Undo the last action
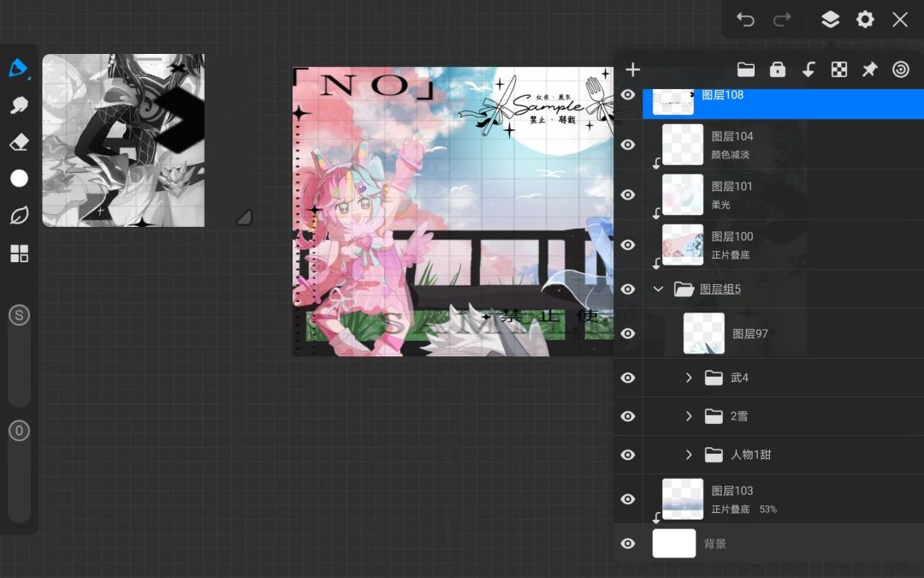This screenshot has width=924, height=578. click(x=745, y=20)
